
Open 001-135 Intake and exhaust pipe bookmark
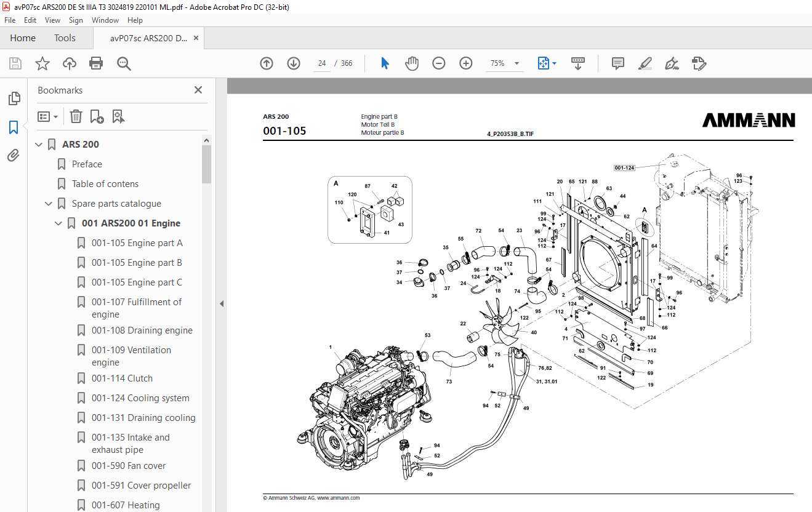[x=131, y=444]
